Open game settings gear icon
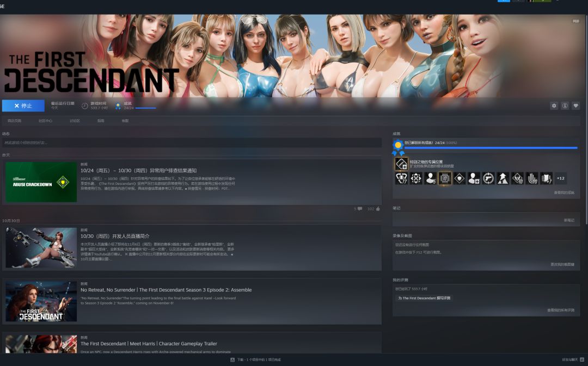This screenshot has height=366, width=588. [x=554, y=106]
